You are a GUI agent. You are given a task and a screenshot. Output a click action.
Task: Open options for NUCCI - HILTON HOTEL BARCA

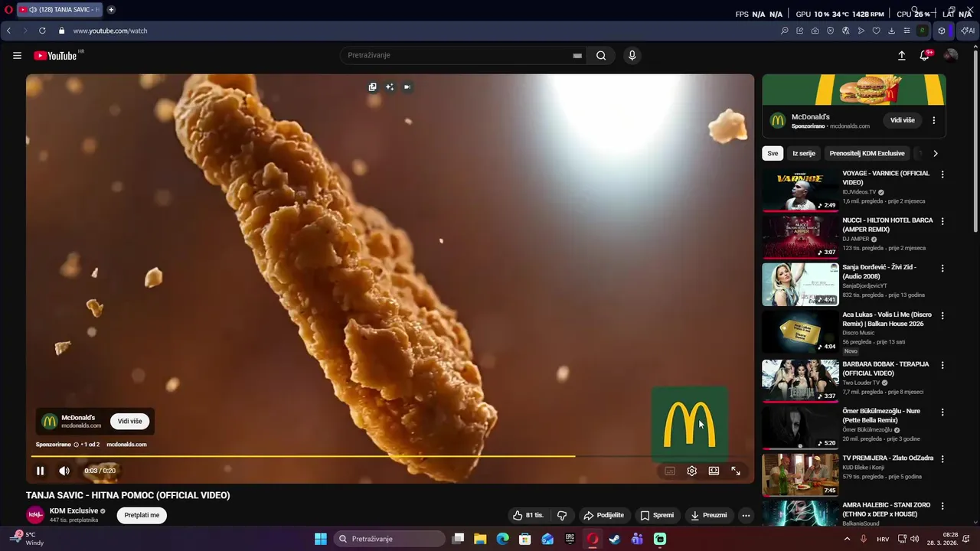[x=942, y=221]
